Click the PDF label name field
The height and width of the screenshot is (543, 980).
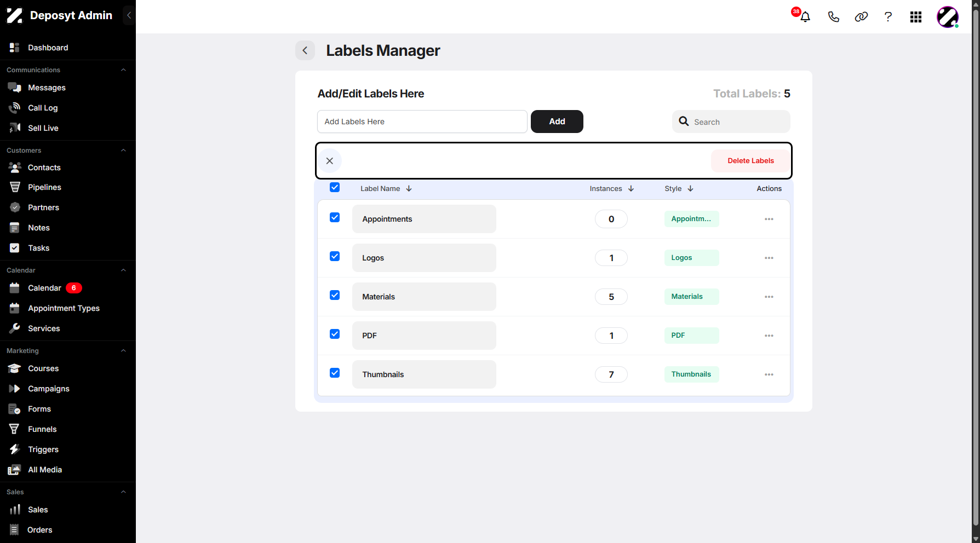tap(424, 336)
